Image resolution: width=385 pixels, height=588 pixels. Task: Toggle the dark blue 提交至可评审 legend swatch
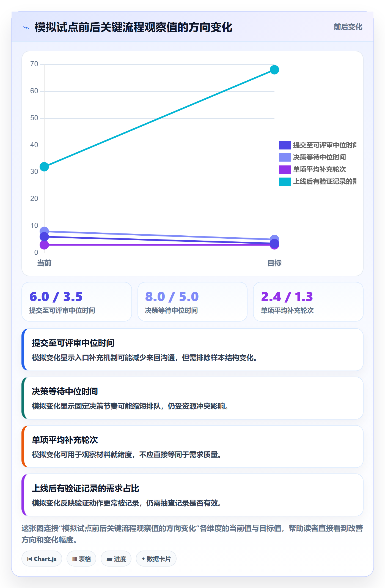(285, 145)
